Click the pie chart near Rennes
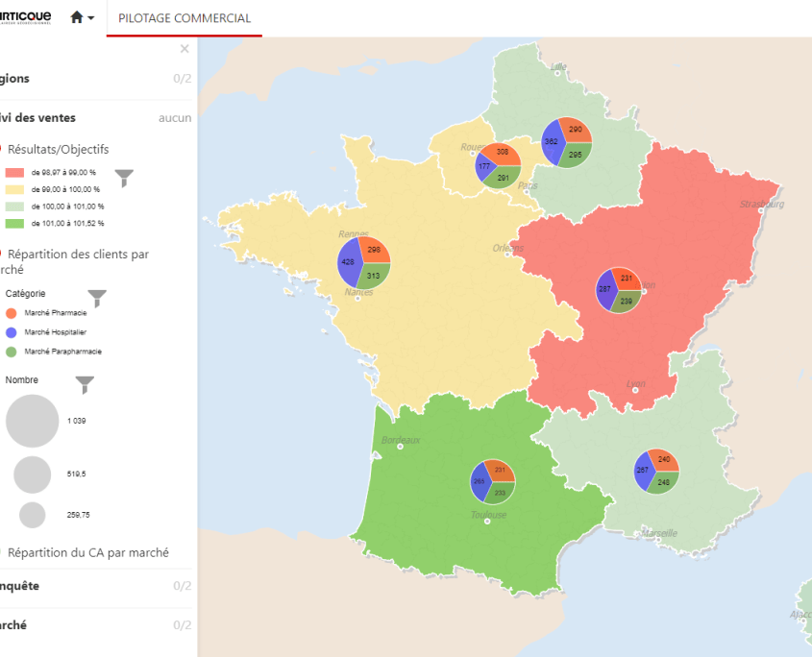The height and width of the screenshot is (657, 812). pyautogui.click(x=364, y=263)
